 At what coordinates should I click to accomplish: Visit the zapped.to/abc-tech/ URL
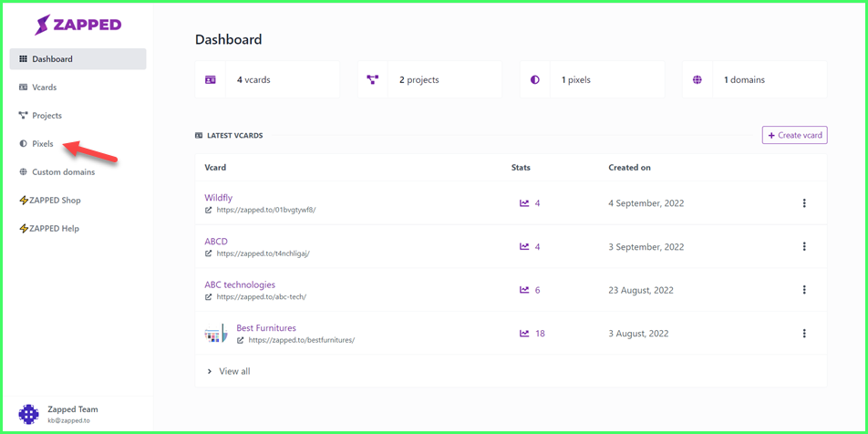click(262, 296)
